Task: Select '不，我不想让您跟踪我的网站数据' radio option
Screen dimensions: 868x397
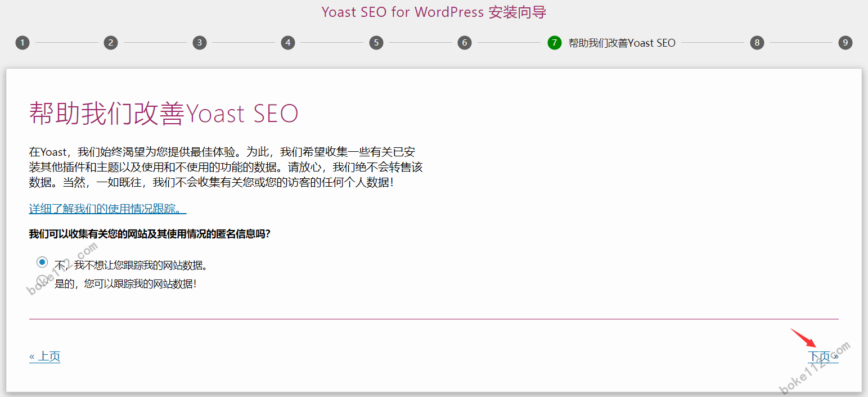Action: coord(42,262)
